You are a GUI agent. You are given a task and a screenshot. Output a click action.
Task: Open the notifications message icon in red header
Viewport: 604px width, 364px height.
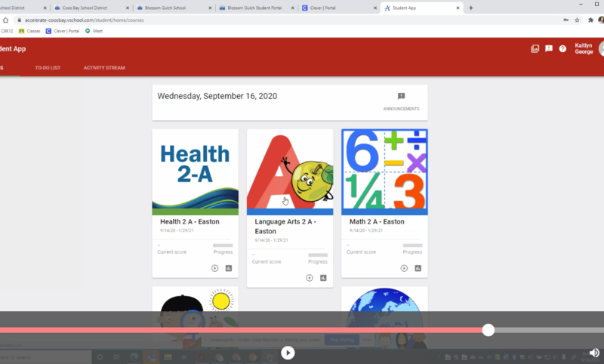[549, 48]
